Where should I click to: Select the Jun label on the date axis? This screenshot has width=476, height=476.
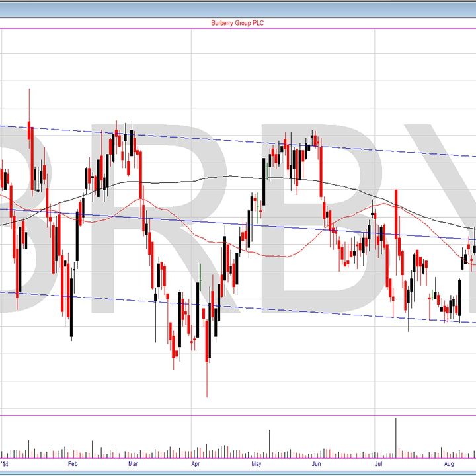coord(317,464)
